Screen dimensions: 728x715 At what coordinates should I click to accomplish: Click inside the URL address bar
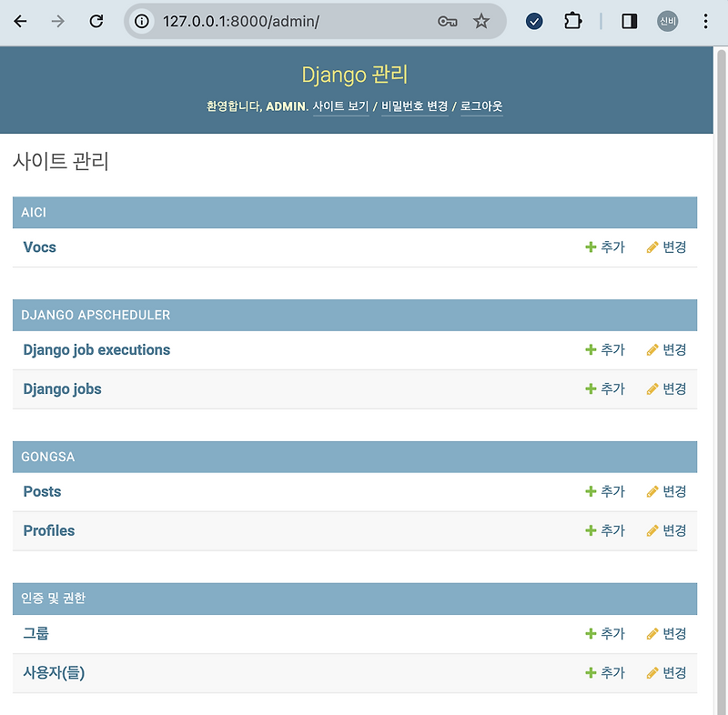tap(273, 20)
